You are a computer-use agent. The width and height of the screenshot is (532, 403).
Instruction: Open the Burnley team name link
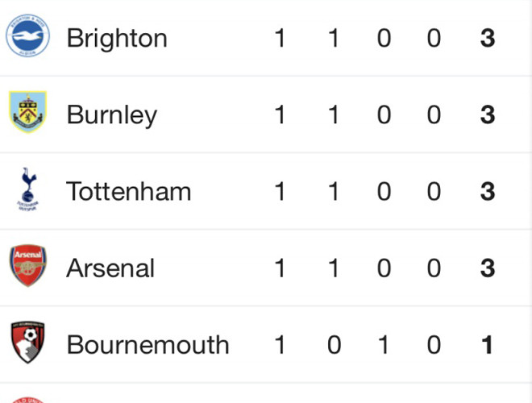[111, 114]
